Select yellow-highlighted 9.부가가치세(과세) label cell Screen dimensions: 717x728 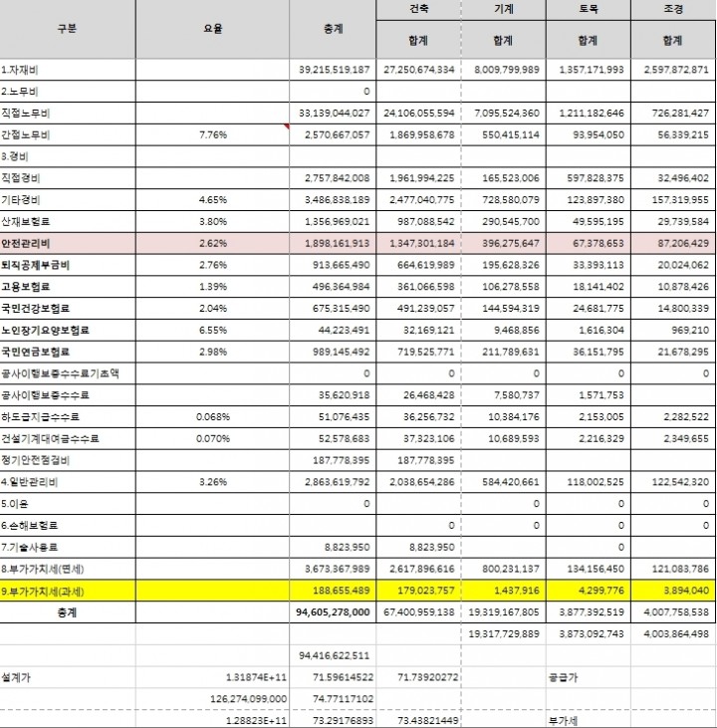coord(68,591)
